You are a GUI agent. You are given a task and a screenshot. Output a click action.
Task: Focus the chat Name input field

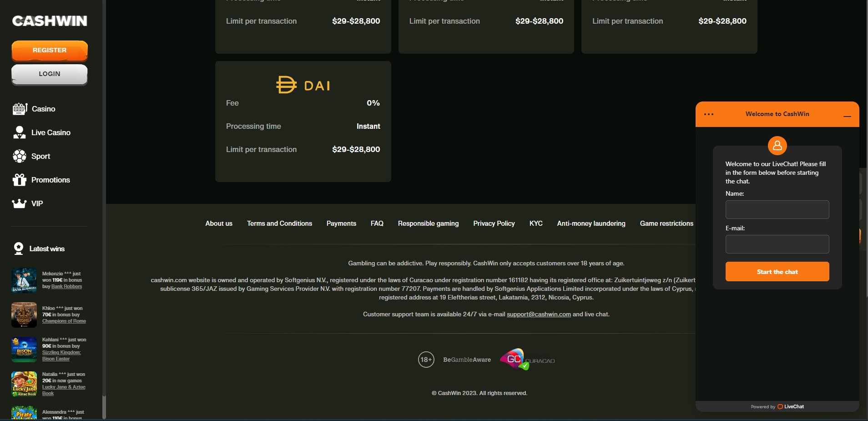[777, 210]
